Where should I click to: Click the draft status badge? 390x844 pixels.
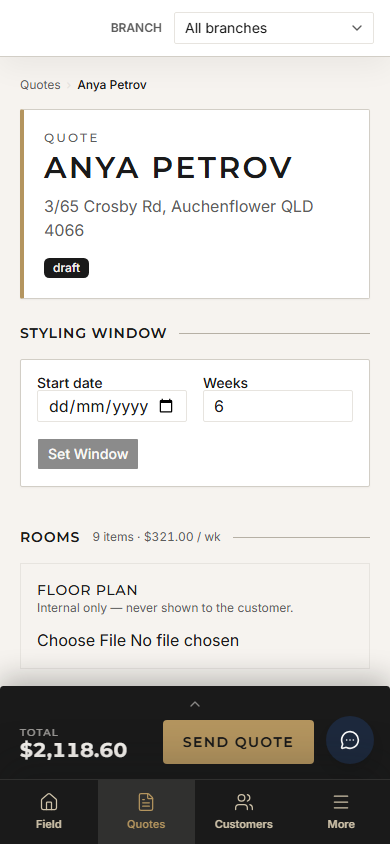(x=67, y=268)
